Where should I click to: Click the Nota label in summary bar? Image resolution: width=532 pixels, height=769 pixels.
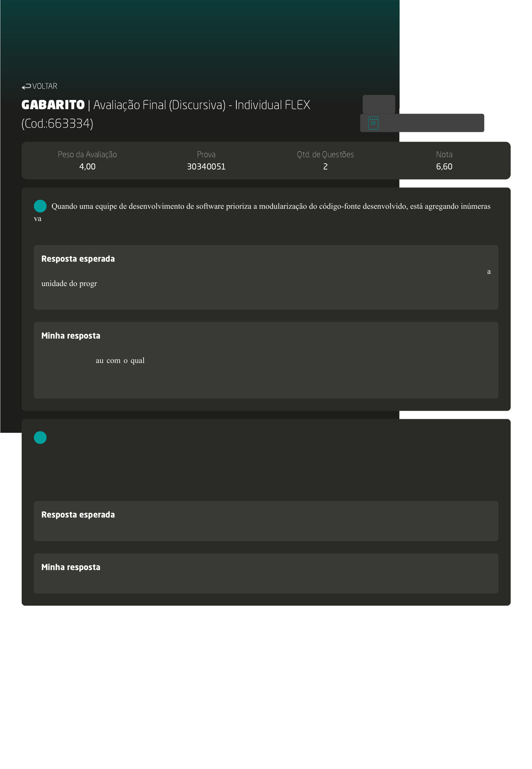[444, 155]
